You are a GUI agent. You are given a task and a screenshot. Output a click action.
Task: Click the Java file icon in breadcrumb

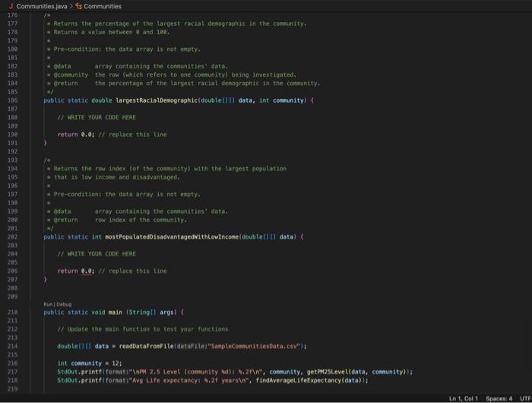point(11,6)
